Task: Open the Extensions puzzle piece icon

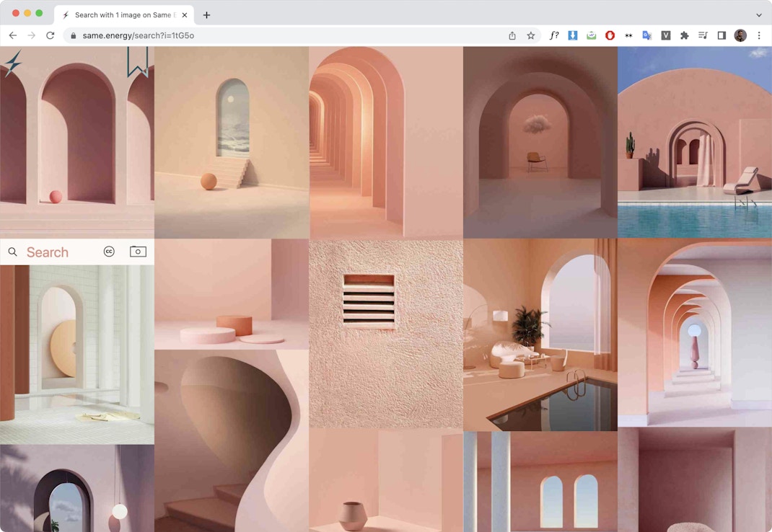Action: (x=685, y=35)
